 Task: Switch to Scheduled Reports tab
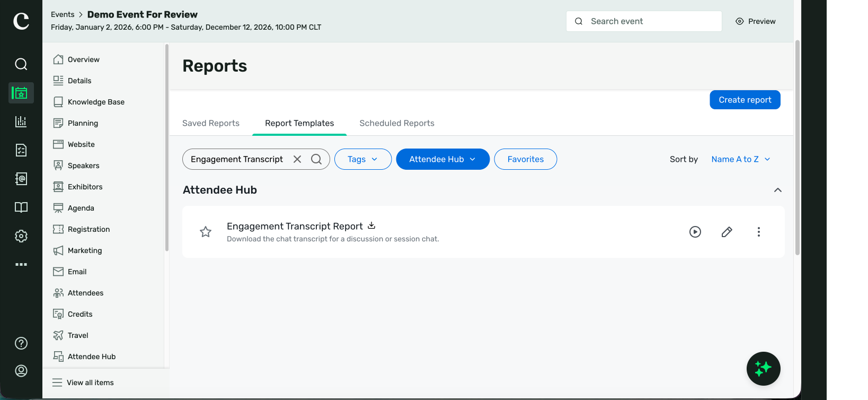397,123
